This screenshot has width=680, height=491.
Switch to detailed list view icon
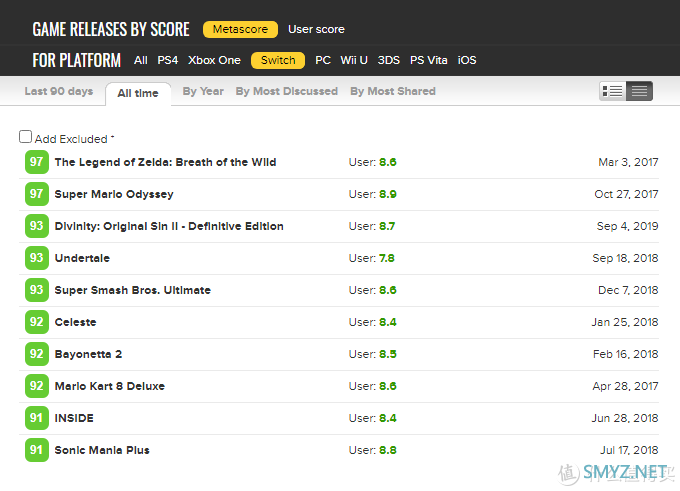(x=612, y=92)
